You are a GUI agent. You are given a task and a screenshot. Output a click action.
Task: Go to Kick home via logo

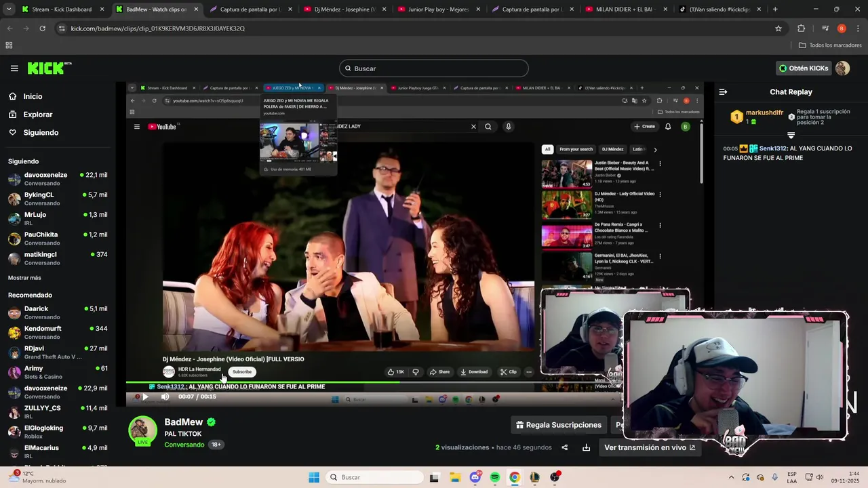(x=50, y=68)
